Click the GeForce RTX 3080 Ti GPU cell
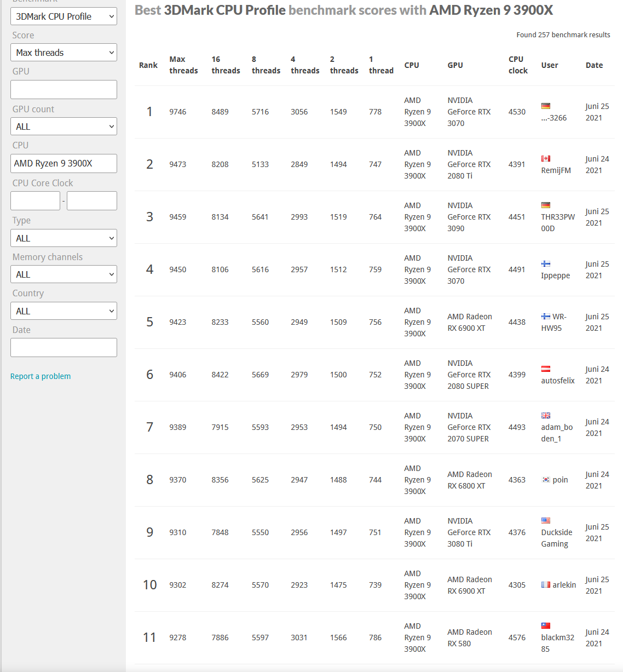This screenshot has height=672, width=623. click(469, 532)
